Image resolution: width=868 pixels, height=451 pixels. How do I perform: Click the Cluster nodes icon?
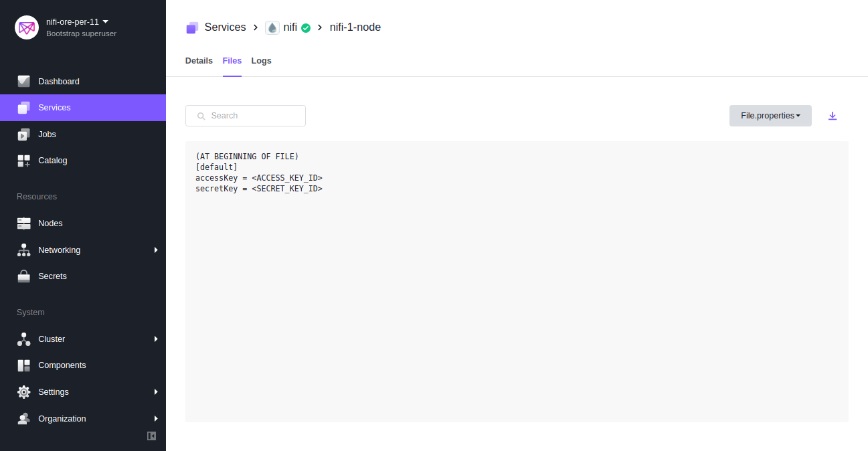[24, 339]
